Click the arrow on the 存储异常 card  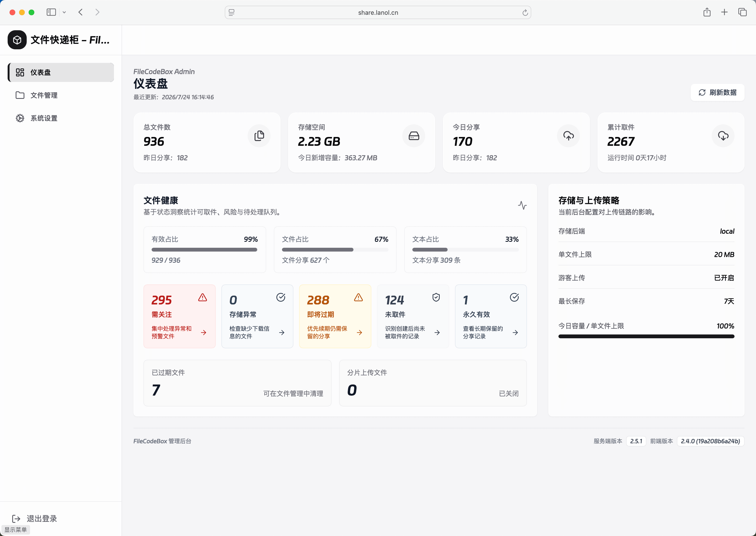(x=282, y=332)
